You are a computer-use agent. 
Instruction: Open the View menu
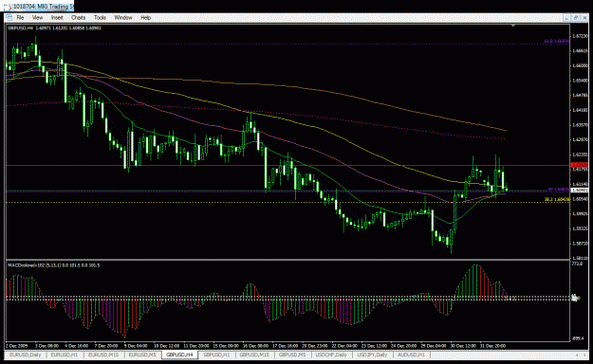37,18
